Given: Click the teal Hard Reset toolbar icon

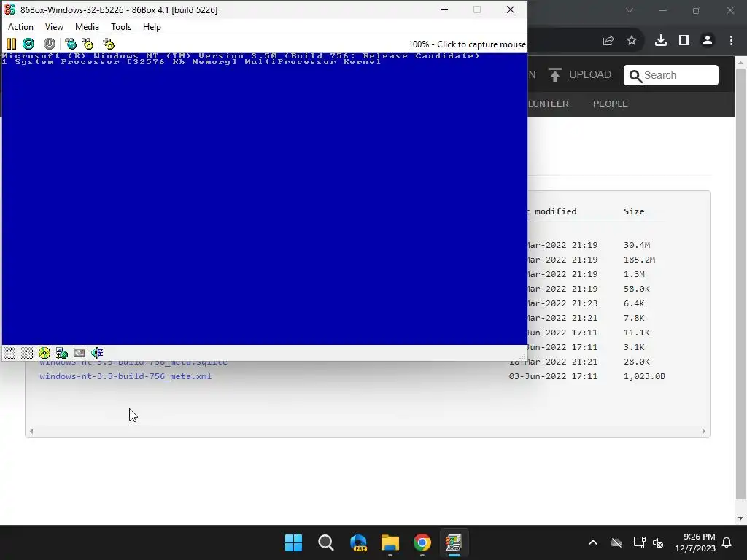Looking at the screenshot, I should (28, 44).
